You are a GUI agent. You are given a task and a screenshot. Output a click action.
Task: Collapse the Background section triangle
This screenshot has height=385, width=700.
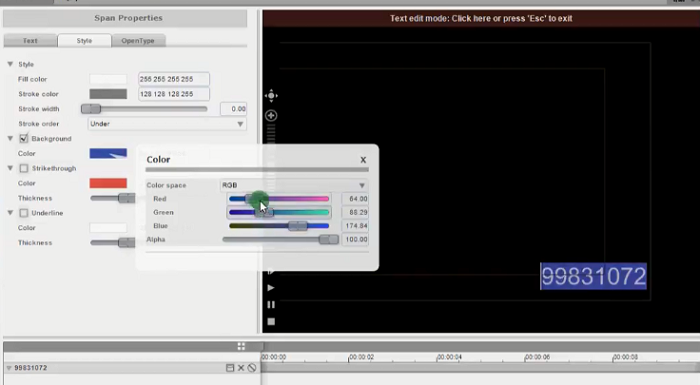click(x=10, y=138)
